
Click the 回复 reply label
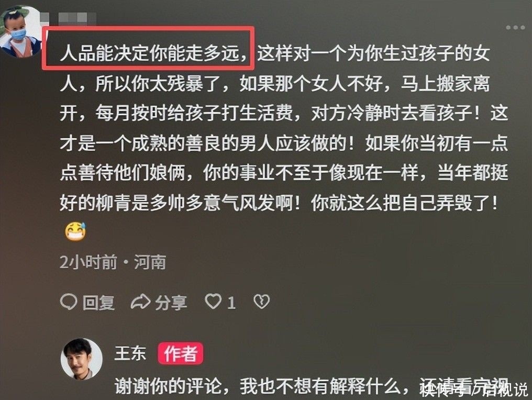(x=98, y=302)
